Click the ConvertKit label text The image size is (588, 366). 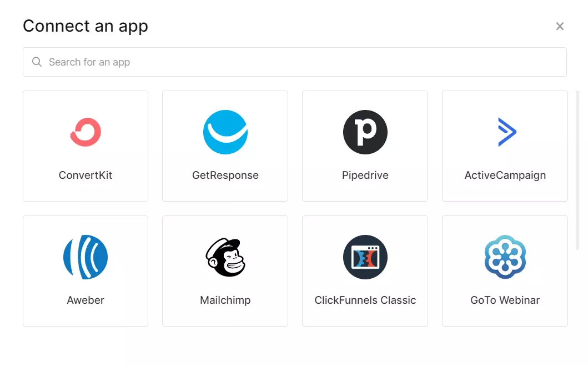click(86, 176)
